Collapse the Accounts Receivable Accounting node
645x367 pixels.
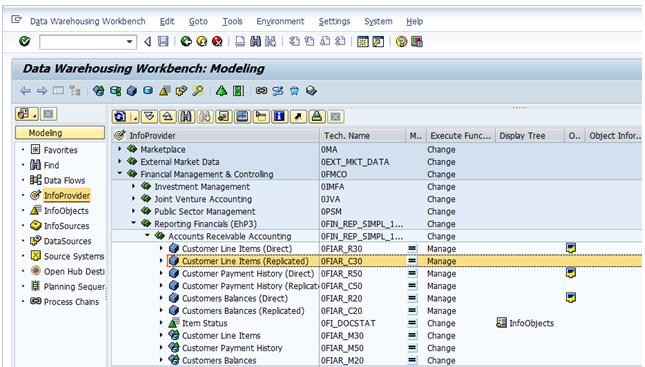pos(147,235)
